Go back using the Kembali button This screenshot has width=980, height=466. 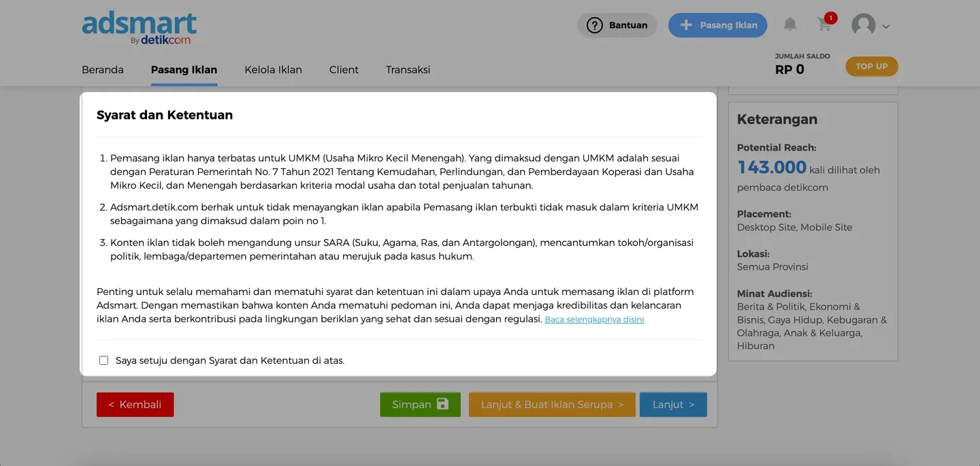[135, 403]
